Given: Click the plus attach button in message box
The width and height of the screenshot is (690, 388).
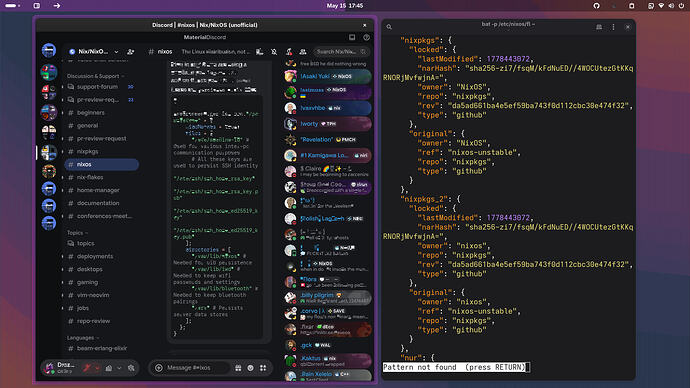Looking at the screenshot, I should [159, 368].
